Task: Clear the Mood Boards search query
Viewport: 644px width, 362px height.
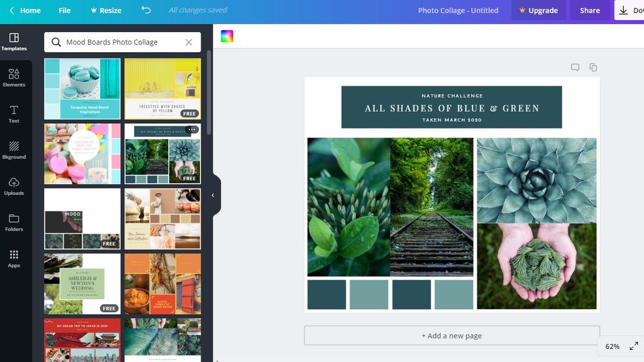Action: tap(188, 42)
